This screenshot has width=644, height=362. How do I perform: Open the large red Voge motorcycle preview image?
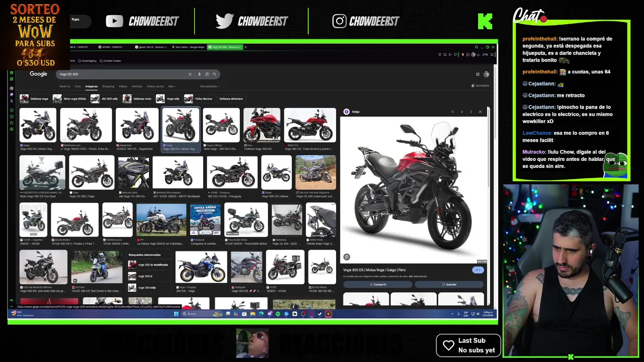click(x=414, y=190)
